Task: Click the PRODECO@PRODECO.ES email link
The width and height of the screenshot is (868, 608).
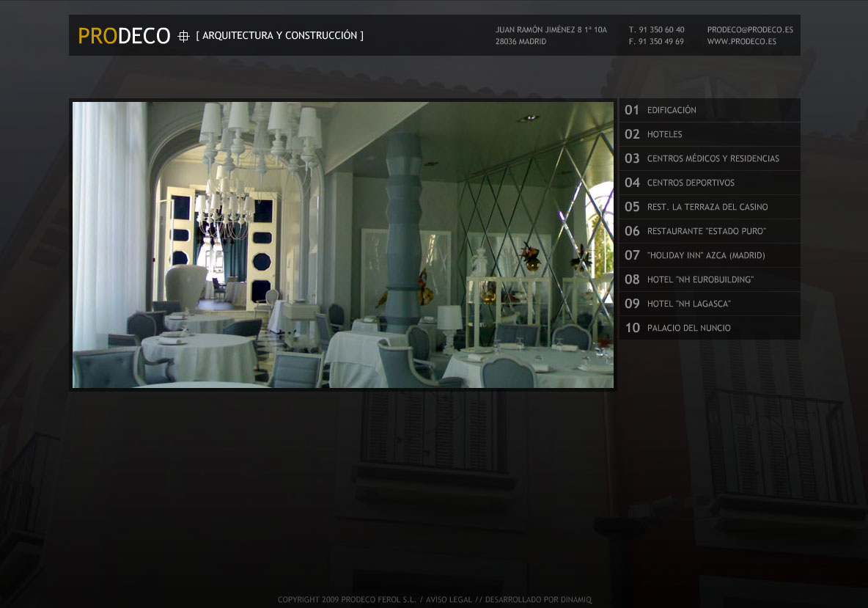Action: click(750, 30)
